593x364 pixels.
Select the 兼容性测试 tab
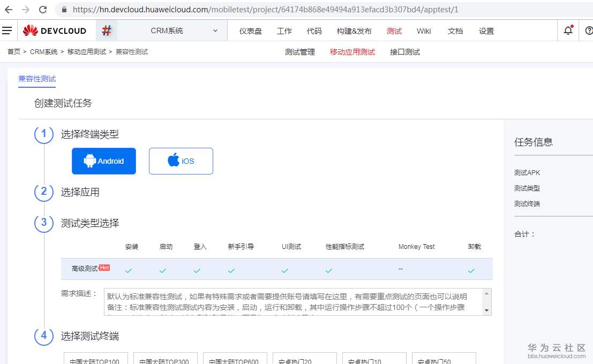(37, 79)
